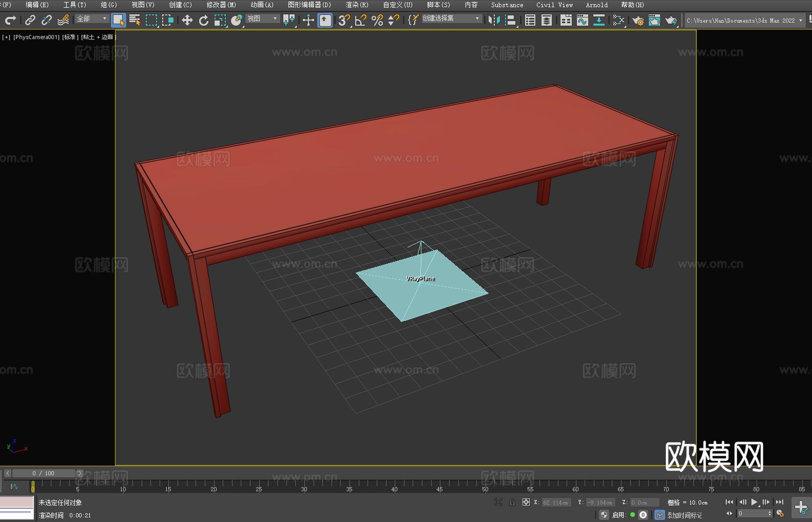Click Use Pivot Point Center icon
The image size is (812, 522).
tap(289, 20)
